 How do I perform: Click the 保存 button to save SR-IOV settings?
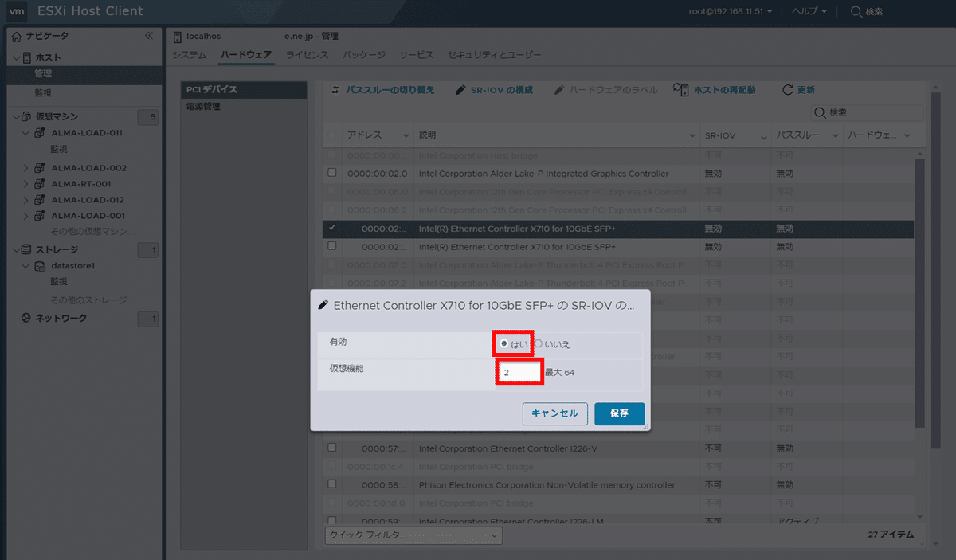click(x=619, y=413)
